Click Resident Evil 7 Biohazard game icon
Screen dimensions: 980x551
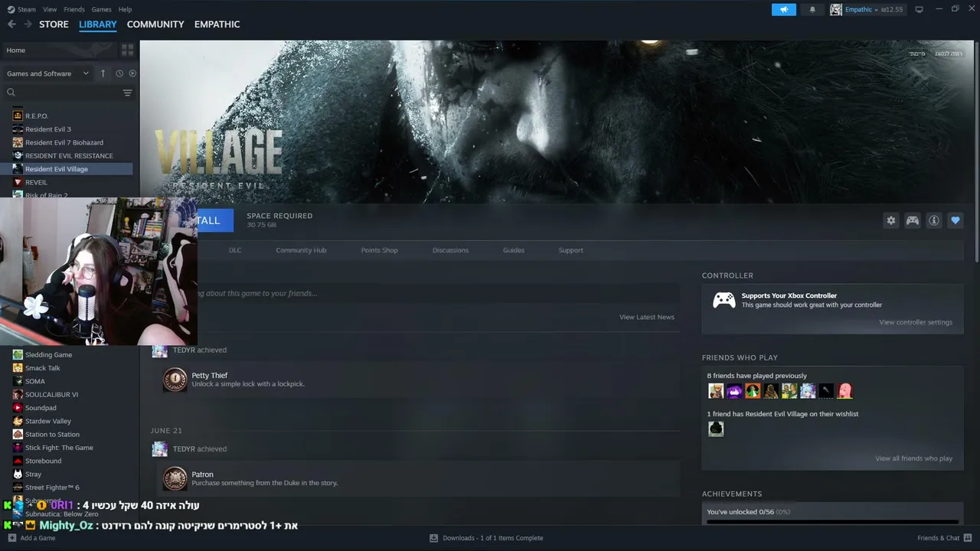(18, 142)
